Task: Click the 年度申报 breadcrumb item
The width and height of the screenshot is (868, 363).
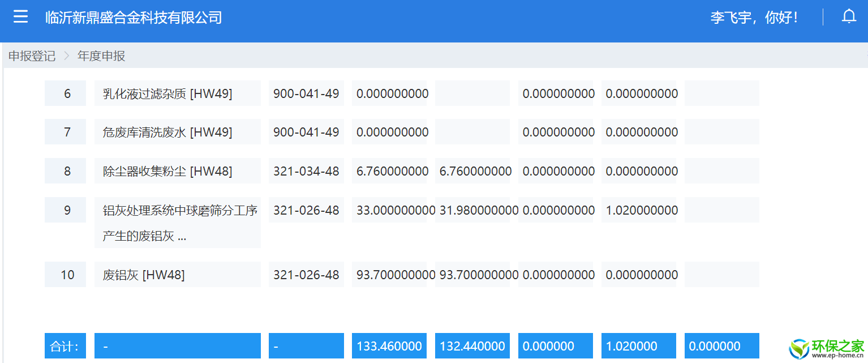Action: click(x=101, y=56)
